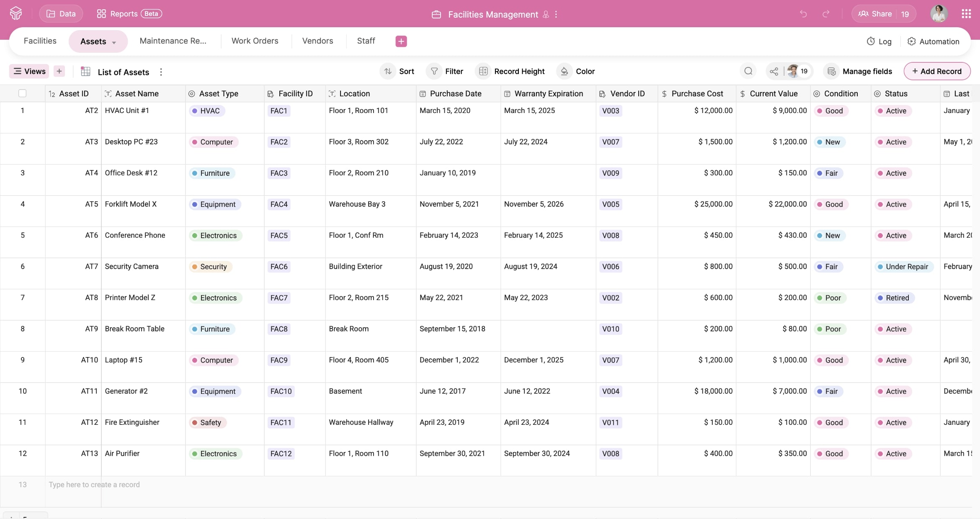This screenshot has width=980, height=519.
Task: Open the three-dot menu beside List of Assets
Action: [161, 72]
